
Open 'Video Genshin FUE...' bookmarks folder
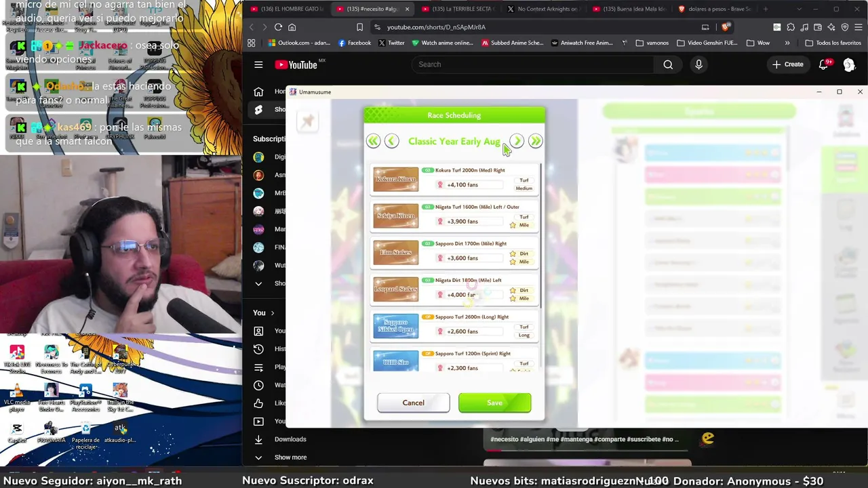pyautogui.click(x=707, y=43)
